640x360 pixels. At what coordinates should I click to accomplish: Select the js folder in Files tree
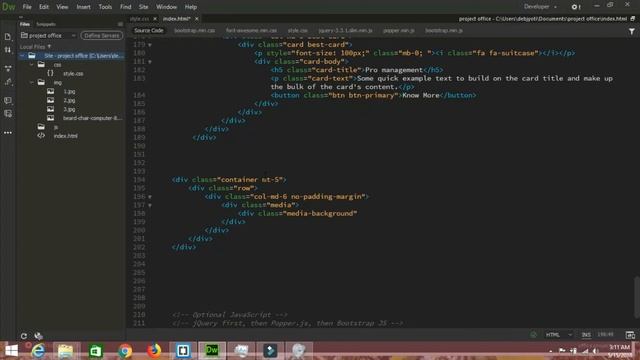tap(56, 127)
